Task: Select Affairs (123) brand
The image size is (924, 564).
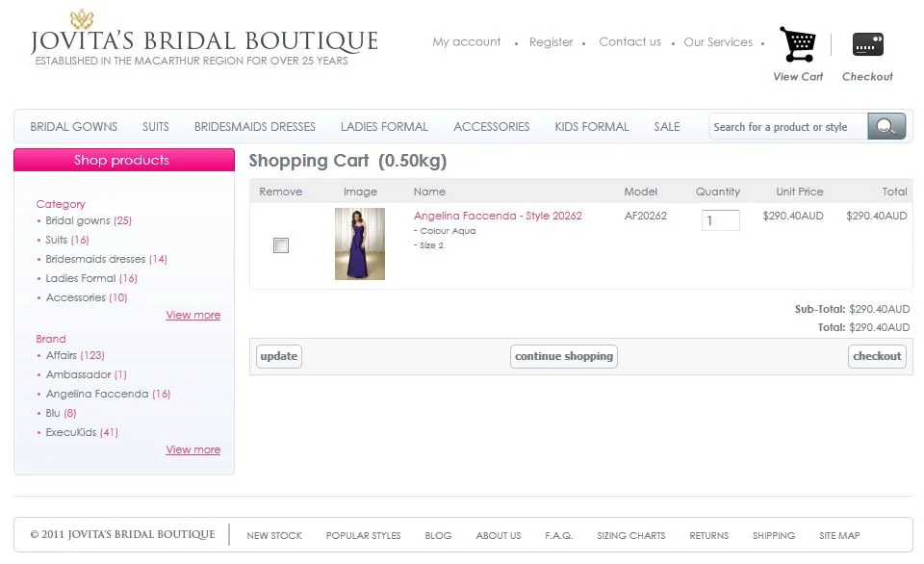Action: point(75,355)
